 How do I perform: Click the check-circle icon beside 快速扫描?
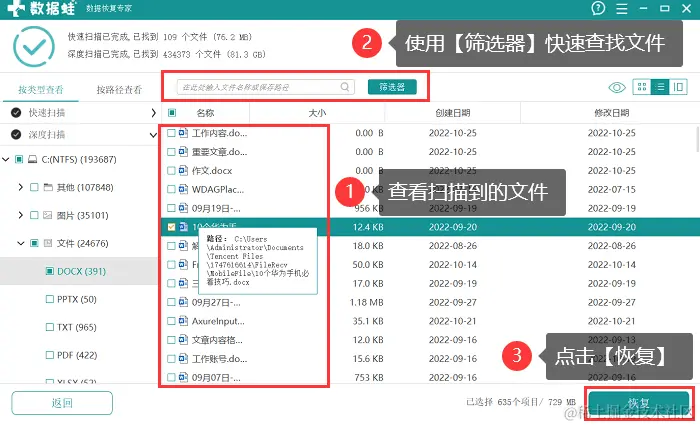pos(16,113)
